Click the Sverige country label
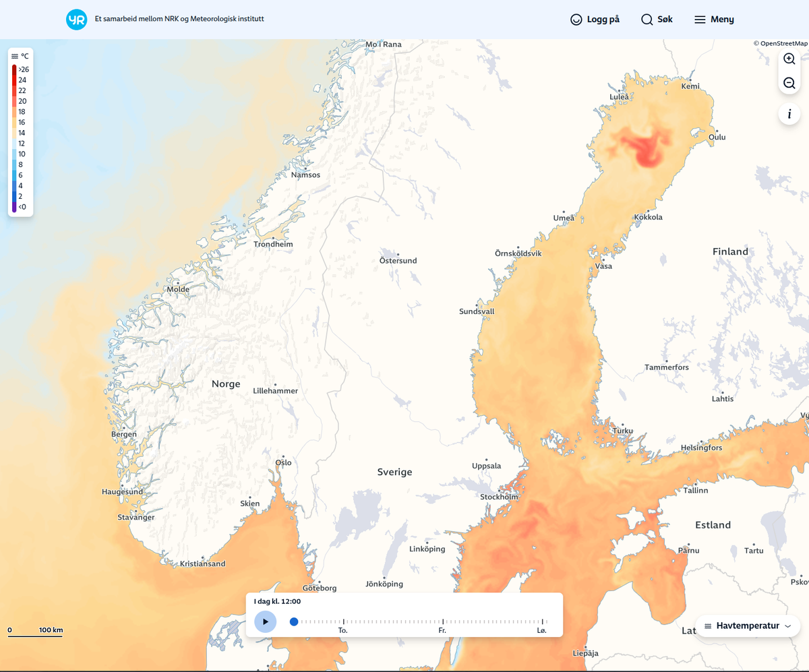The height and width of the screenshot is (672, 809). (x=394, y=472)
